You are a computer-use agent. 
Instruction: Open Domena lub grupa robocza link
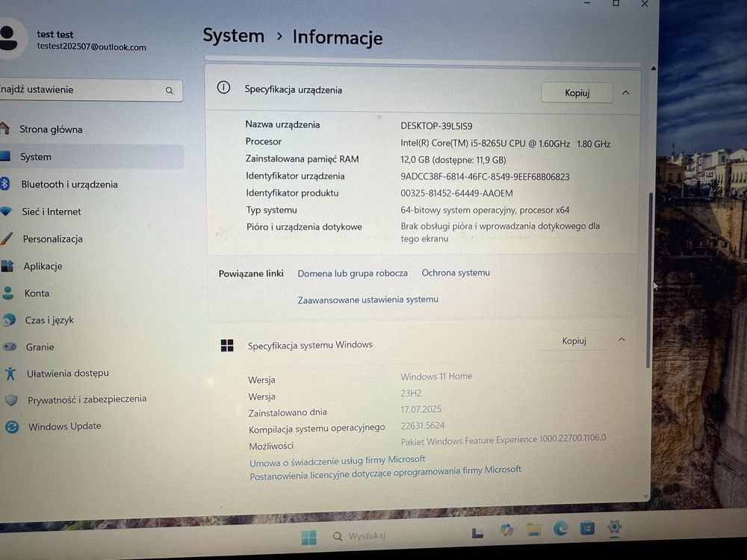[x=353, y=273]
